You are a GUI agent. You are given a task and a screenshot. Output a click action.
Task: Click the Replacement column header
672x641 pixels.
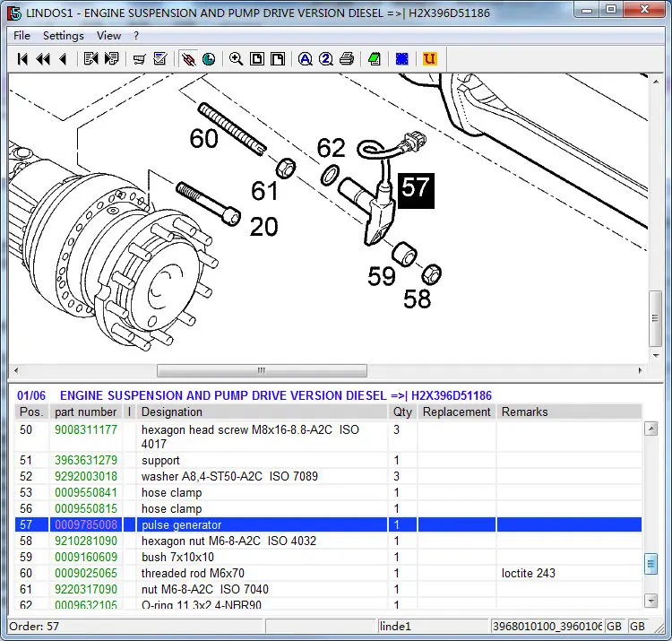(456, 412)
